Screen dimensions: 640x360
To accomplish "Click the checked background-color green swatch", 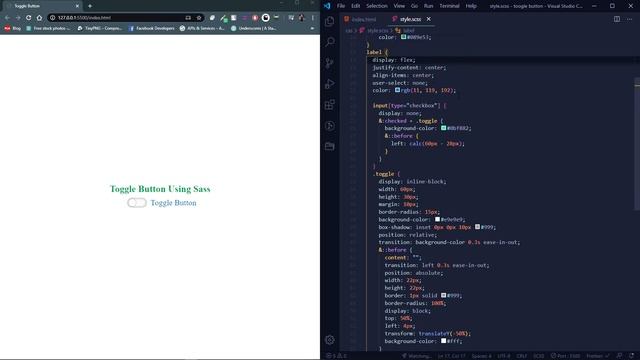I will 444,128.
